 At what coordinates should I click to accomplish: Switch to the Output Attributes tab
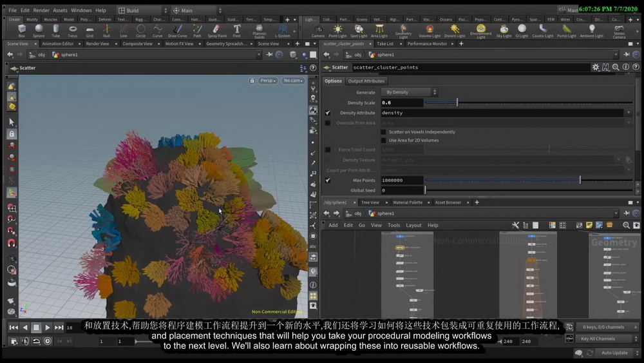coord(366,81)
